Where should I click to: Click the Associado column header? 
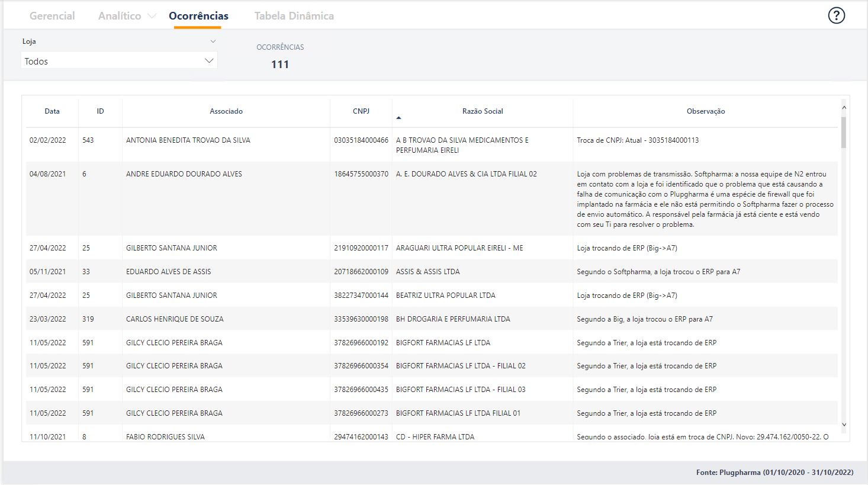(226, 111)
